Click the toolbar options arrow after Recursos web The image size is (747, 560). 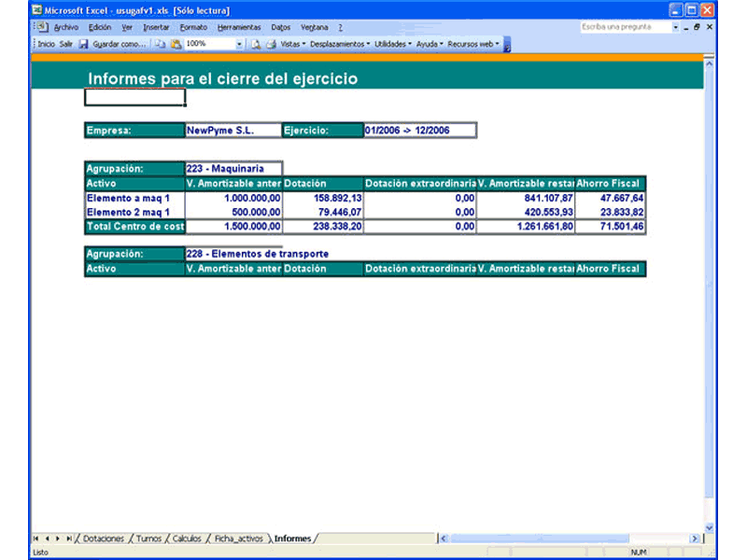[507, 45]
